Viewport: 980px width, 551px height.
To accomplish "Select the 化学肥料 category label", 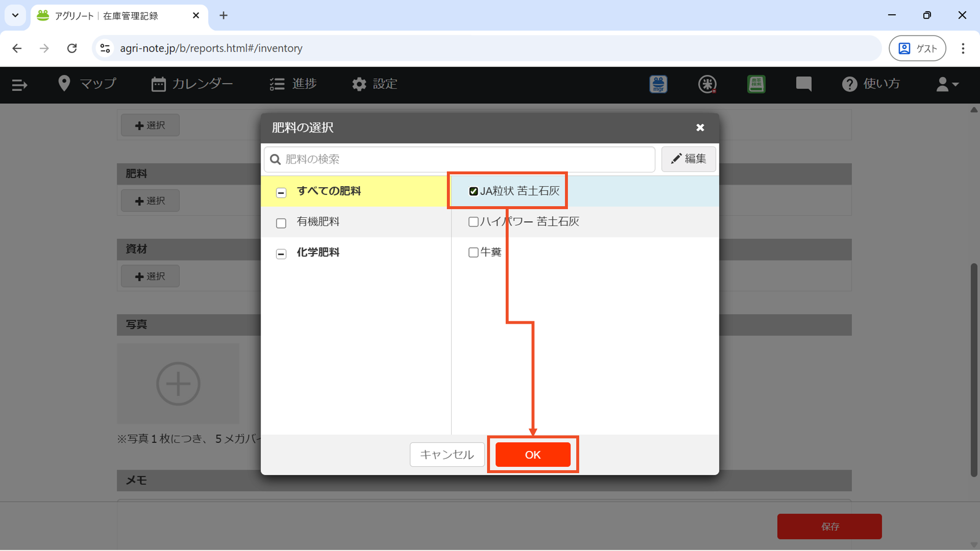I will (x=318, y=252).
